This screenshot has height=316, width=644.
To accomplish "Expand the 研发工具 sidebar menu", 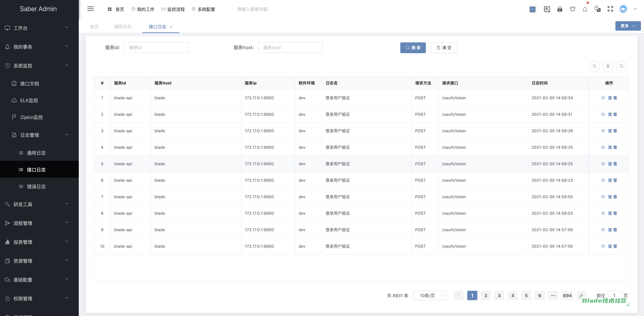I will point(39,204).
